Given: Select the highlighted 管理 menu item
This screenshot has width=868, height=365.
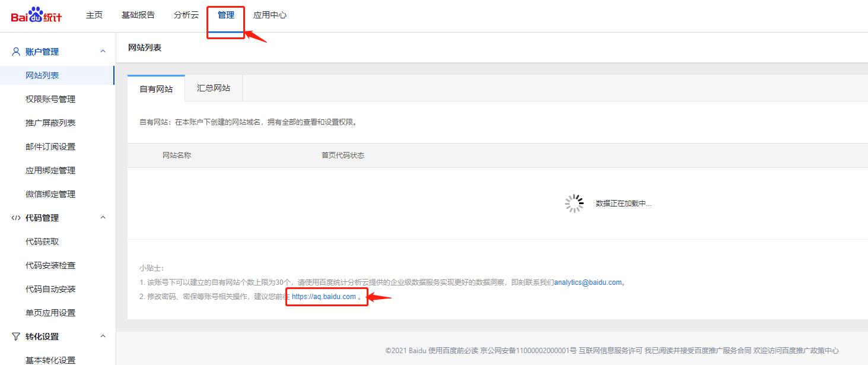Looking at the screenshot, I should tap(225, 15).
